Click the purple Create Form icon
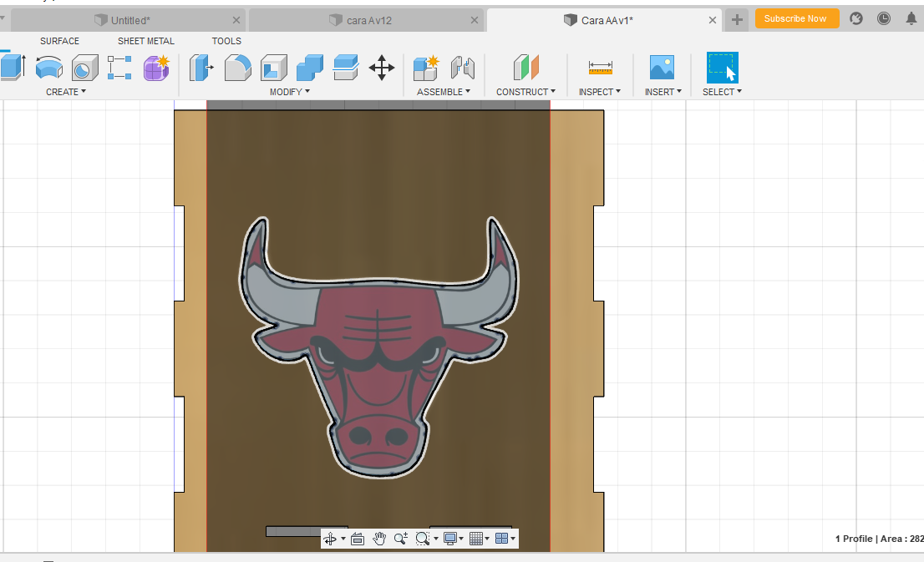 156,68
